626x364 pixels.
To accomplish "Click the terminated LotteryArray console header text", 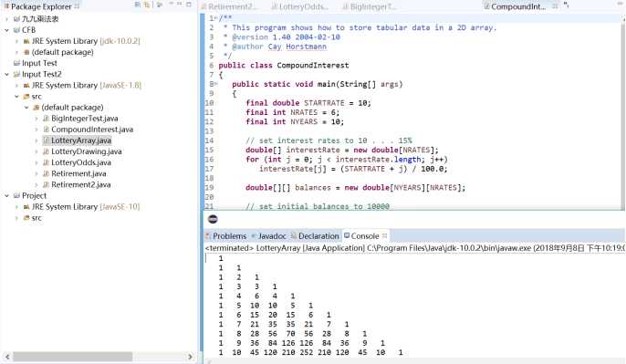I will click(414, 248).
